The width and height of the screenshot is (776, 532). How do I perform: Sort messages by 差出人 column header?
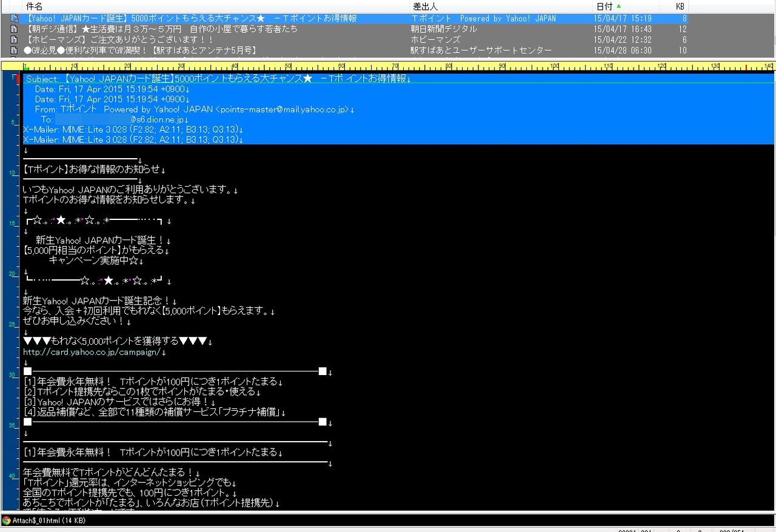pyautogui.click(x=425, y=6)
